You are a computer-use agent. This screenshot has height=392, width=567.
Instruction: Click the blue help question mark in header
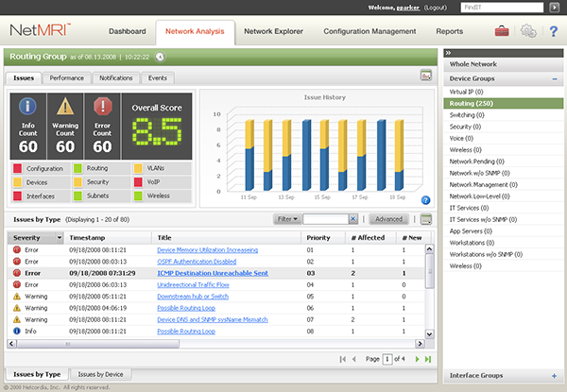[x=552, y=31]
